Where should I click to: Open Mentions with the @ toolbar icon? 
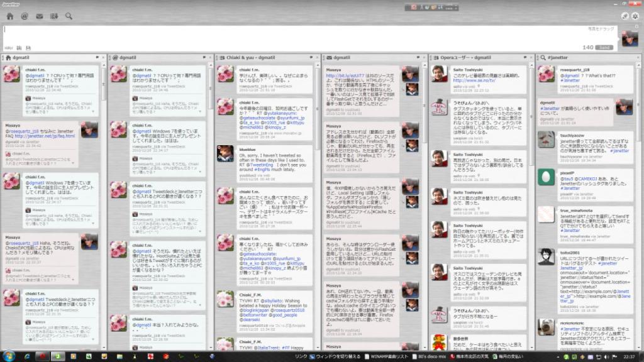[25, 16]
